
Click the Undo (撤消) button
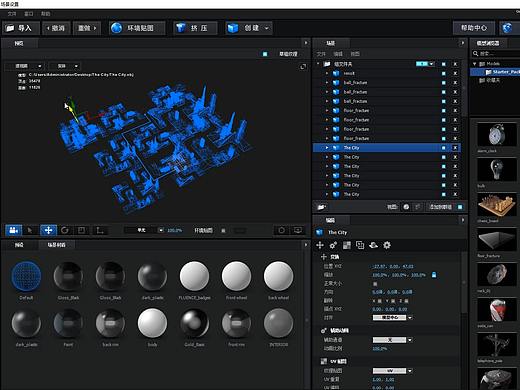point(56,28)
